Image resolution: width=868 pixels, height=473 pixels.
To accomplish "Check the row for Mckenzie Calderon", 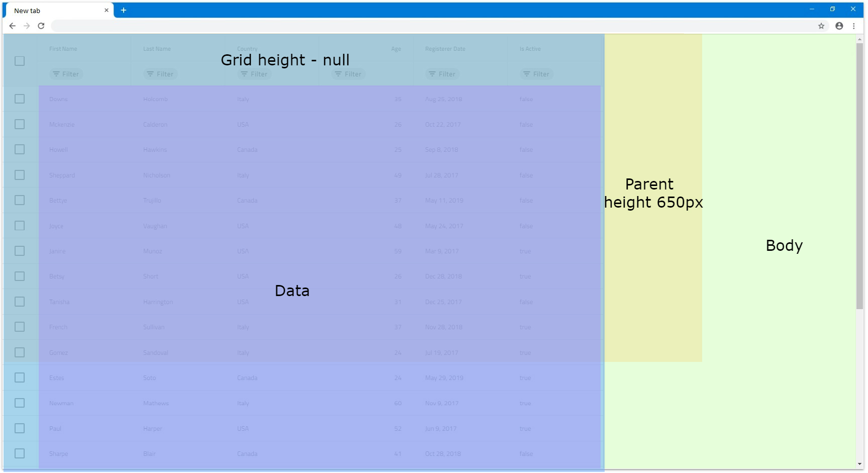I will pos(20,124).
